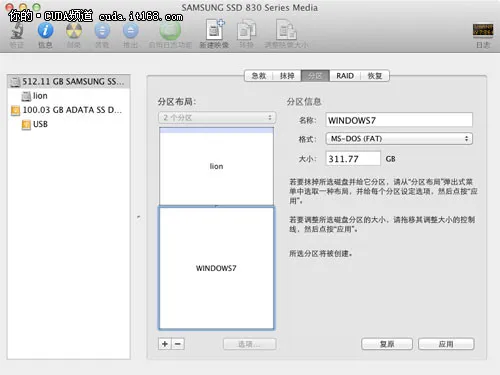Click the Eject (推出) toolbar icon

pyautogui.click(x=130, y=31)
